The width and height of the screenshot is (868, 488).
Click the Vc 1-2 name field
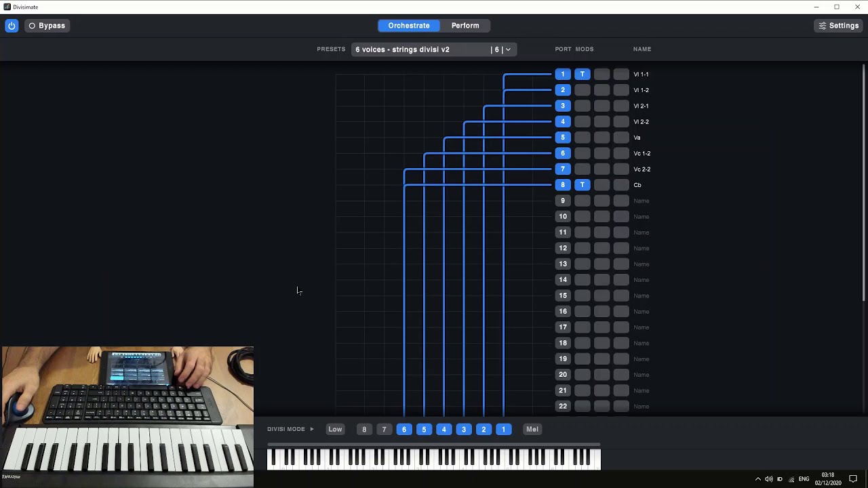(642, 153)
